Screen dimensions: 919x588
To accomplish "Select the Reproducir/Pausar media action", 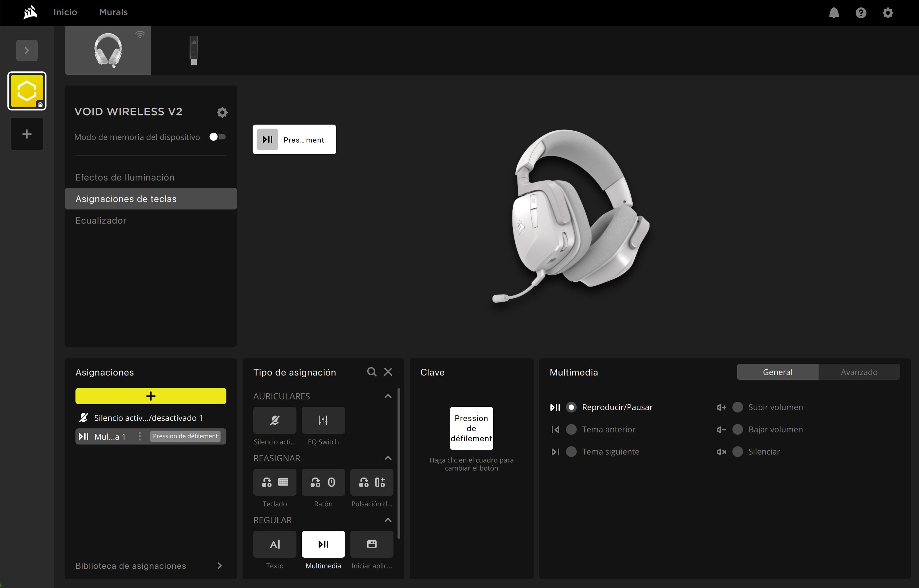I will [572, 407].
